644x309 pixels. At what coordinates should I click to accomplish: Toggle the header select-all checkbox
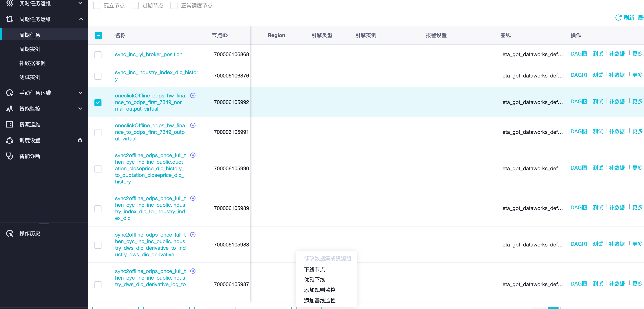point(98,36)
